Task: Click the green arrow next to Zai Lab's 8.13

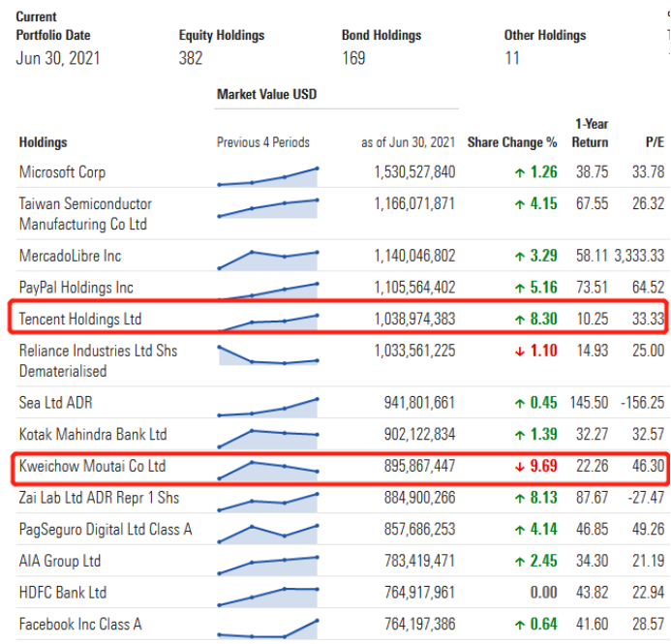Action: [x=519, y=498]
